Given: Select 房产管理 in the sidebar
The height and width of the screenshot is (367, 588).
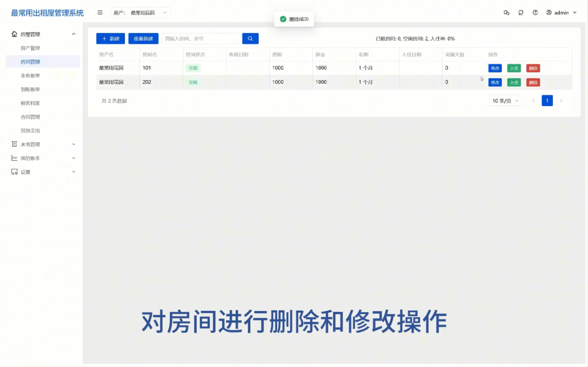Looking at the screenshot, I should tap(30, 48).
